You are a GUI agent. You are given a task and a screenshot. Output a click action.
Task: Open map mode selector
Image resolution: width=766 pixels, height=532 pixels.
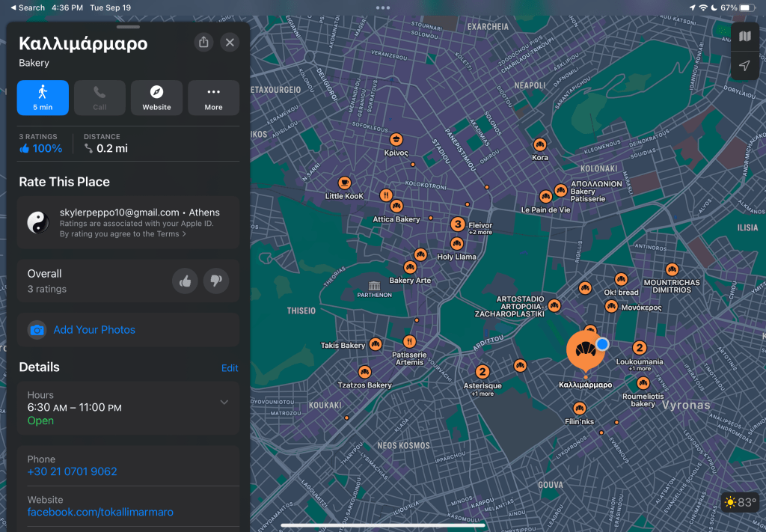pos(744,37)
